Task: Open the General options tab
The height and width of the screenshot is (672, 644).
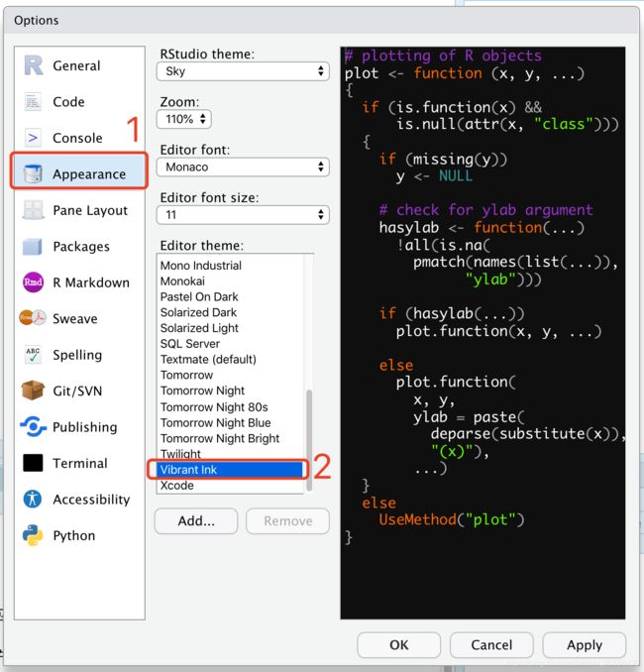Action: (x=79, y=65)
